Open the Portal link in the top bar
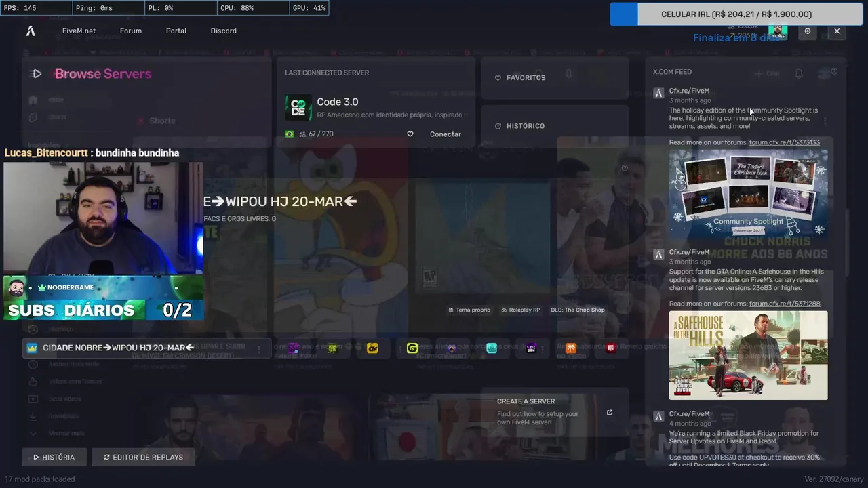Image resolution: width=868 pixels, height=488 pixels. click(x=176, y=30)
